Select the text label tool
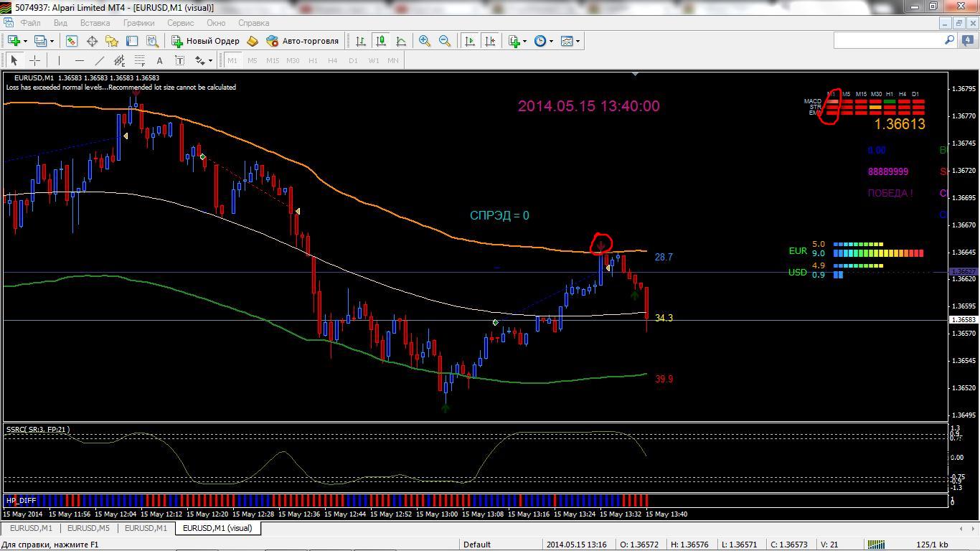 coord(179,60)
